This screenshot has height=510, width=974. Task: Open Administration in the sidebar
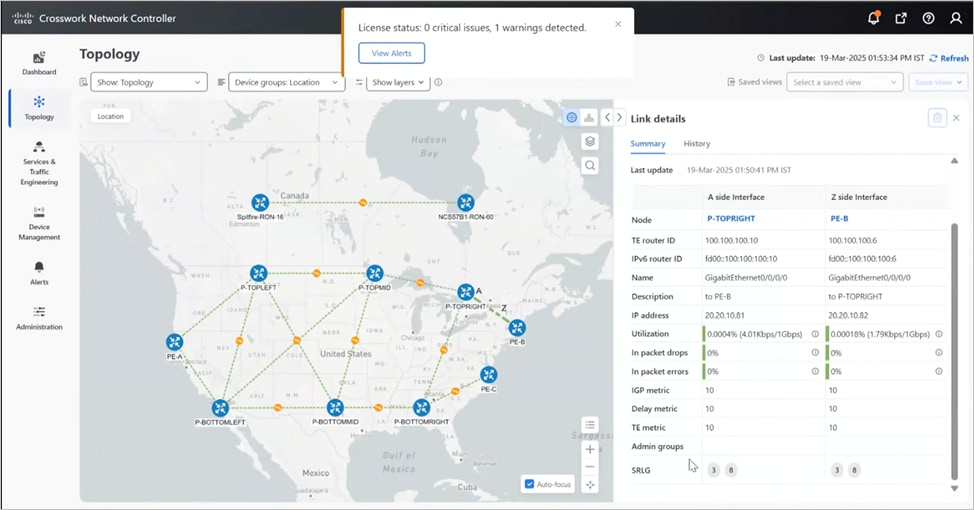[39, 318]
